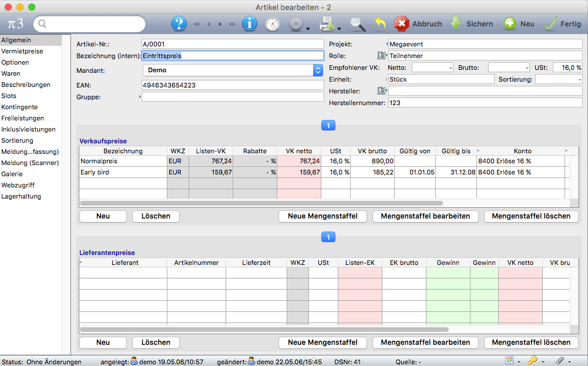Click the user icon beside angelegt
The image size is (588, 366).
click(134, 361)
